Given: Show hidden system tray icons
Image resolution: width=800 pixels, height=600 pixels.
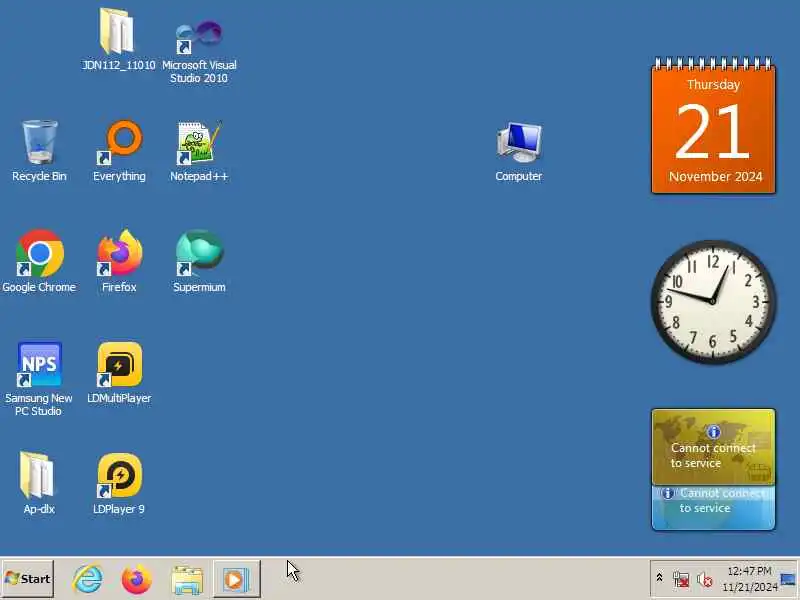Looking at the screenshot, I should [659, 578].
